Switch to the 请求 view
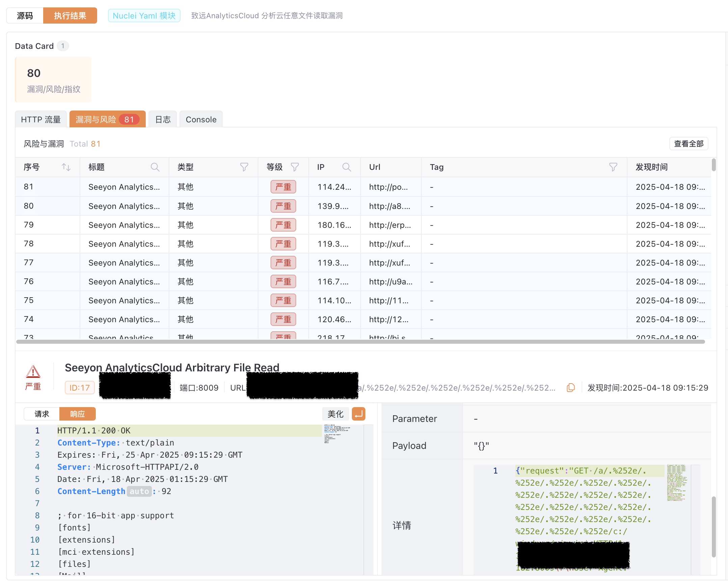The image size is (728, 581). [x=42, y=414]
